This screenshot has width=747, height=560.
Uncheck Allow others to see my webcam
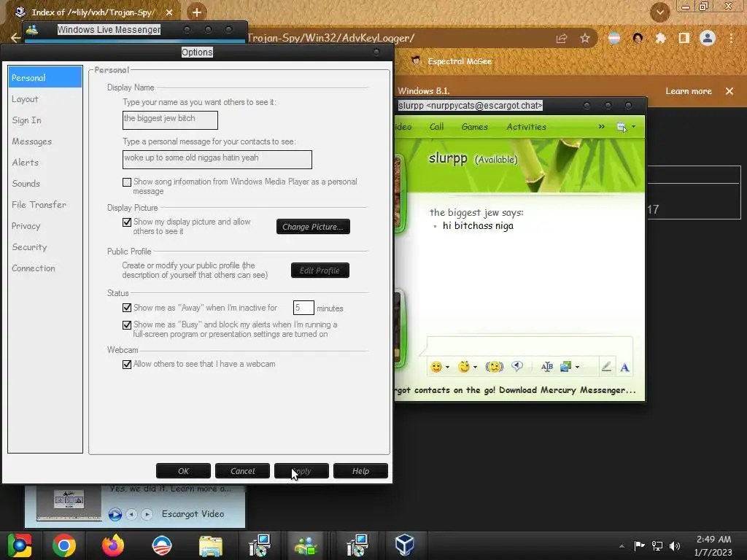point(127,365)
